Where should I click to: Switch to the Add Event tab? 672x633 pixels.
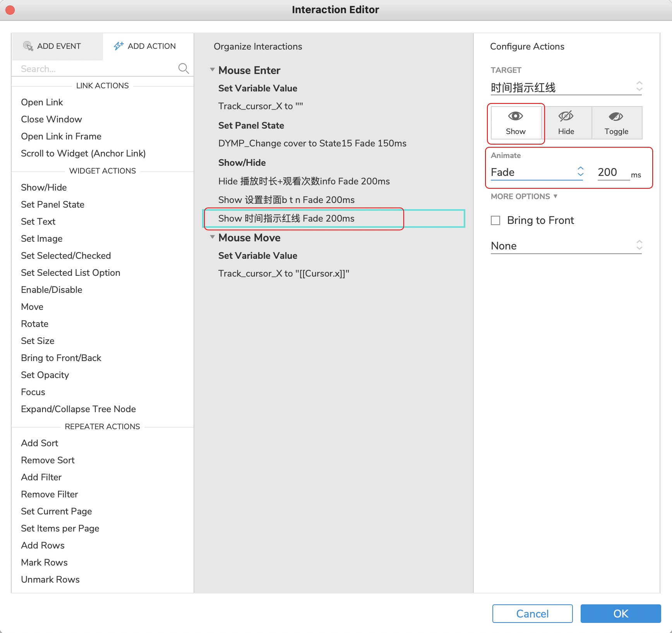tap(58, 46)
